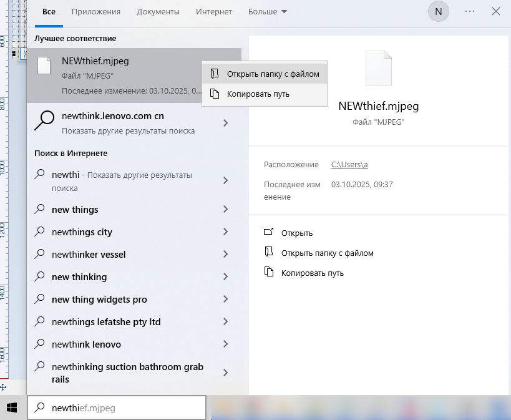This screenshot has width=511, height=420.
Task: Expand the arrow next to 'newthinker vessel'
Action: pyautogui.click(x=225, y=255)
